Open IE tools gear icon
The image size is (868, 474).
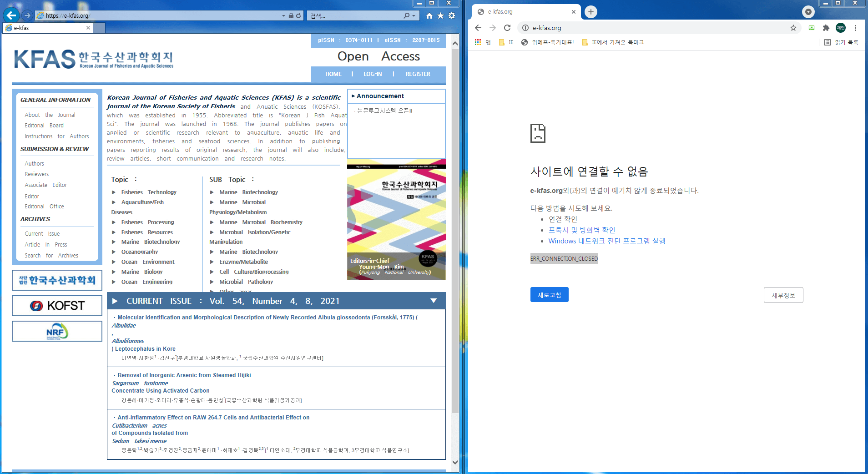click(x=452, y=15)
